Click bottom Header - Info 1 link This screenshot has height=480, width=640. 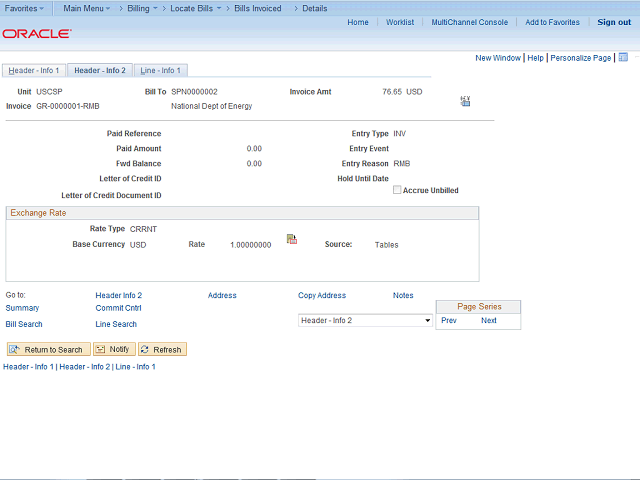(x=28, y=367)
